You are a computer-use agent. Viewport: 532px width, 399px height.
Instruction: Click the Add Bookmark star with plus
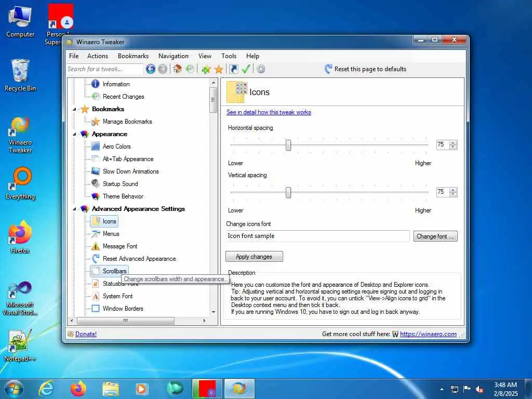tap(206, 69)
